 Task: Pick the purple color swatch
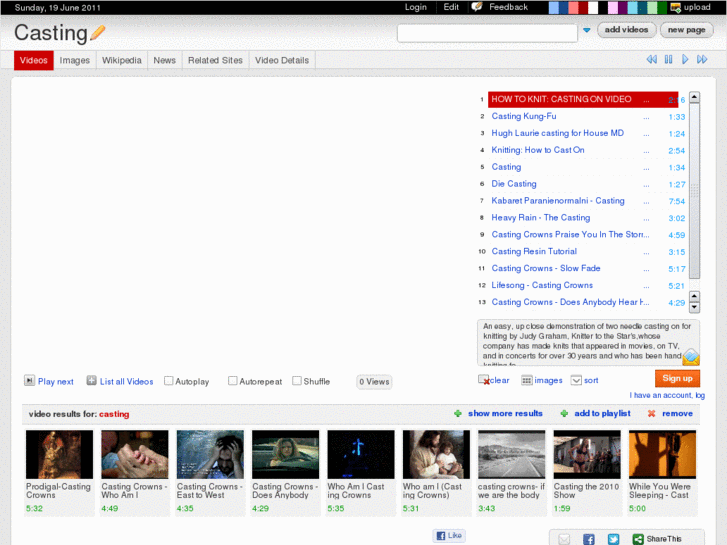click(x=623, y=7)
